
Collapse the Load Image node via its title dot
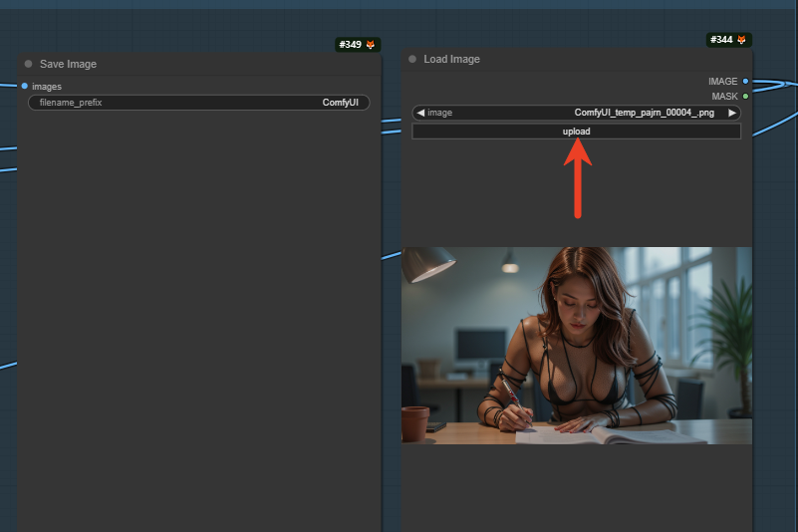click(x=412, y=59)
